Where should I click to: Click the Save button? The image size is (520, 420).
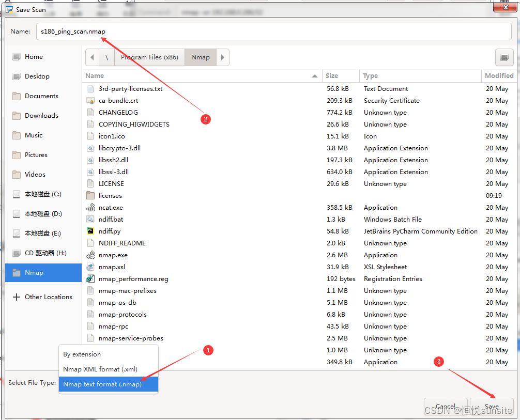click(492, 407)
